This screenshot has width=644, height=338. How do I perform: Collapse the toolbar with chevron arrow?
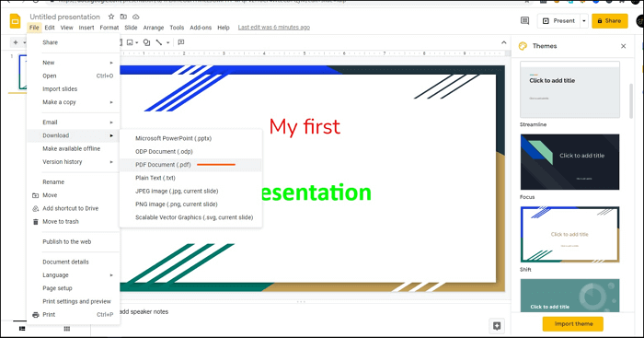[x=504, y=42]
